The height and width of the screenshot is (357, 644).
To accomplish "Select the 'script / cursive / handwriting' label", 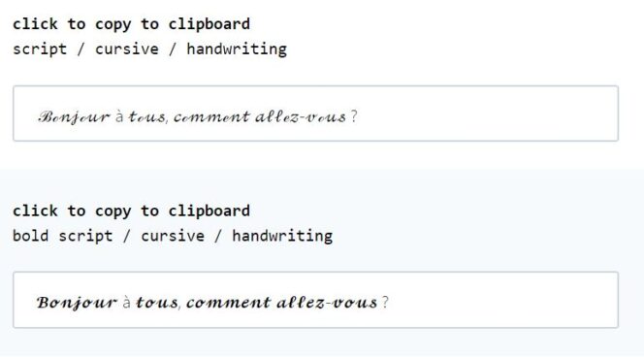I will point(150,49).
